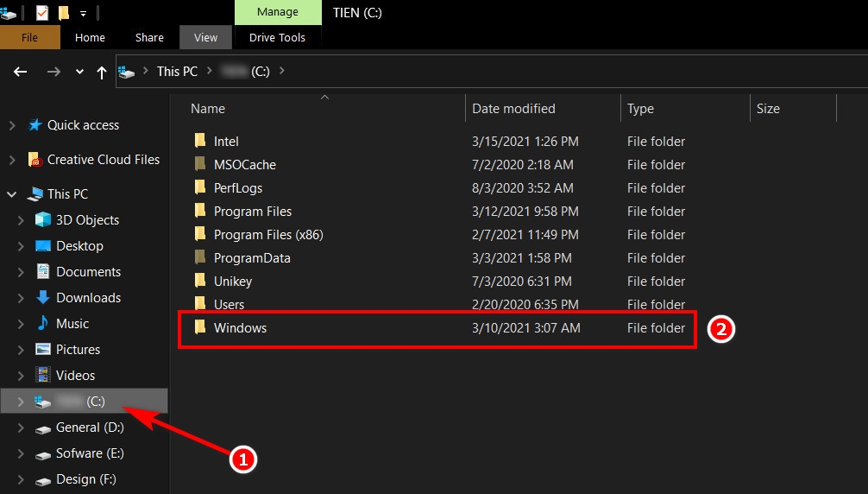Expand chevron after (C:) breadcrumb
This screenshot has height=494, width=868.
click(282, 71)
